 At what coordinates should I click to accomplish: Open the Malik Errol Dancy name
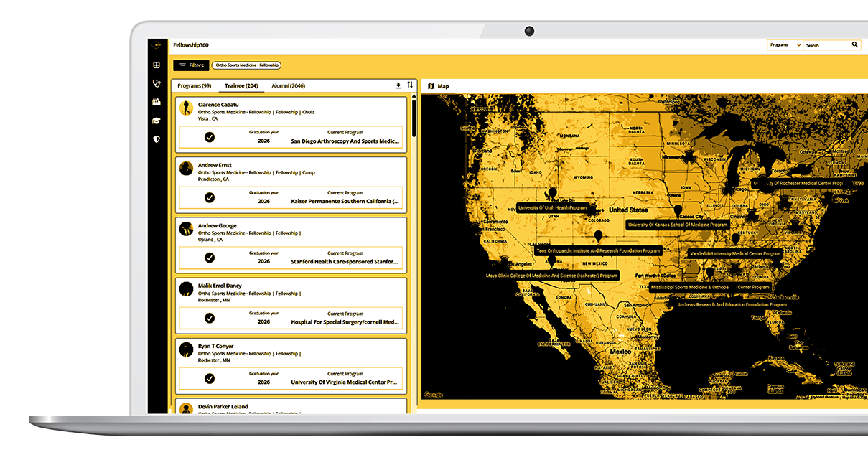(x=220, y=286)
